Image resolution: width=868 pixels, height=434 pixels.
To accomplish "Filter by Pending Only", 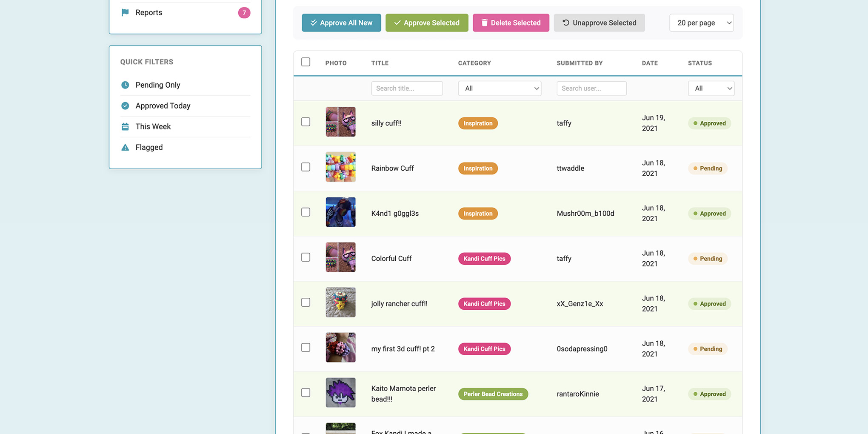I will pos(185,85).
